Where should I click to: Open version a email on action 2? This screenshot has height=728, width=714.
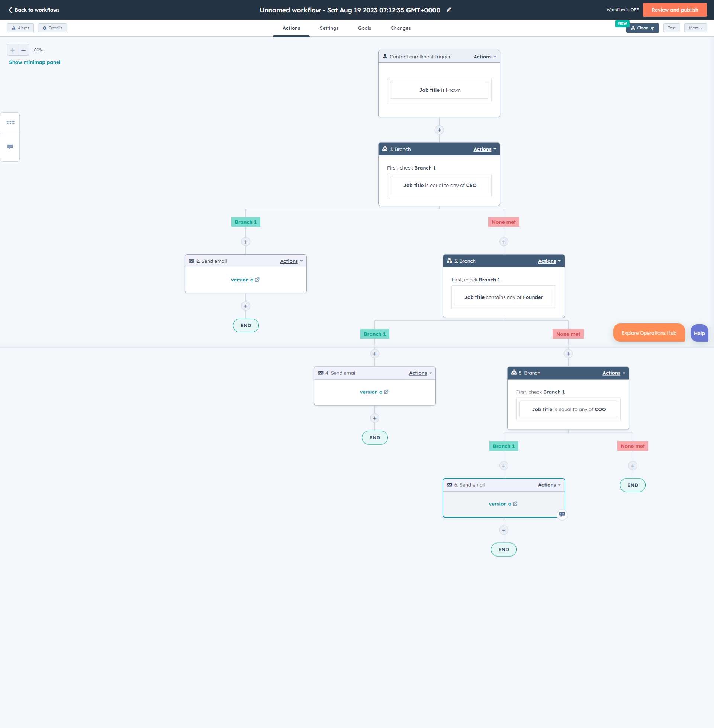pyautogui.click(x=243, y=280)
